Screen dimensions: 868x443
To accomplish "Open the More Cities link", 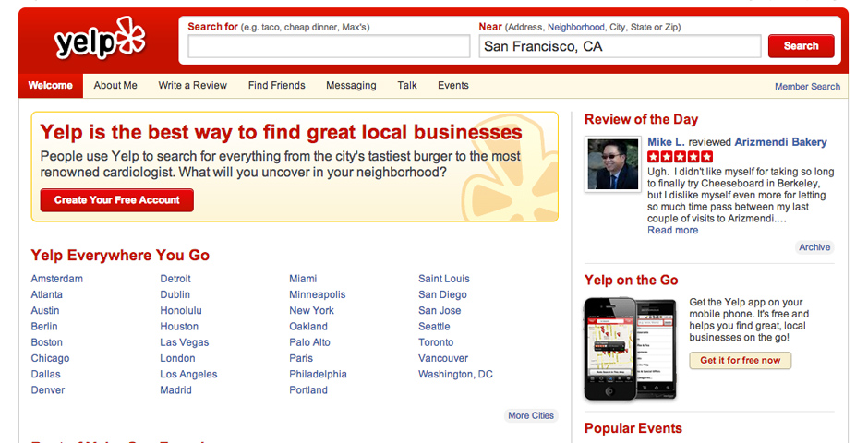I will point(531,415).
